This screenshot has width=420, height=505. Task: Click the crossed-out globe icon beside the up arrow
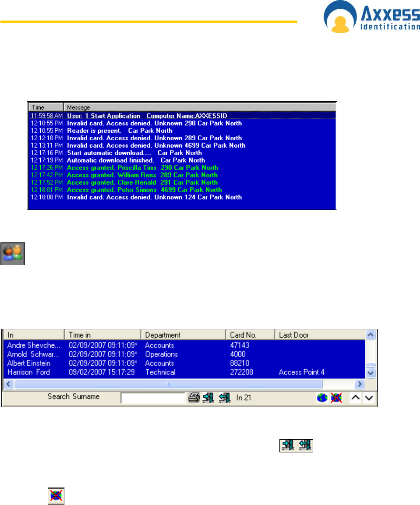click(336, 398)
